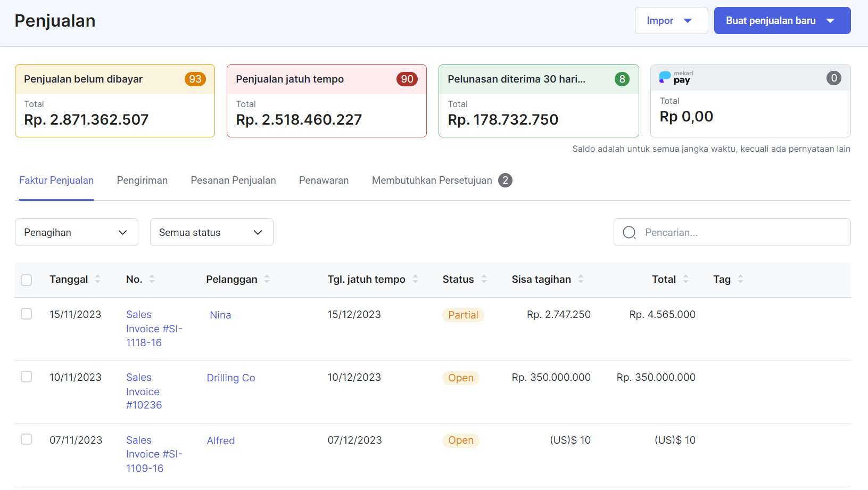
Task: Sort by Total column arrows
Action: tap(685, 279)
